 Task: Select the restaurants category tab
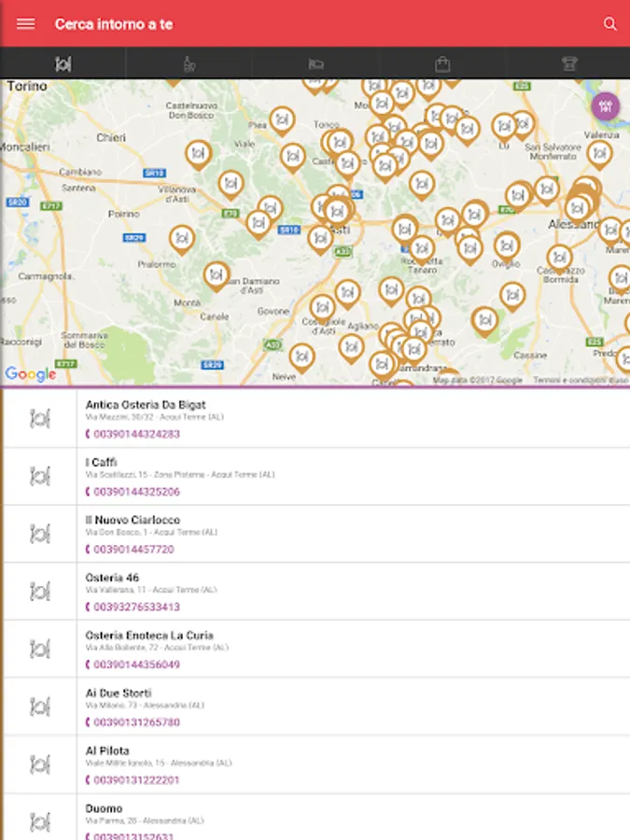[x=63, y=63]
